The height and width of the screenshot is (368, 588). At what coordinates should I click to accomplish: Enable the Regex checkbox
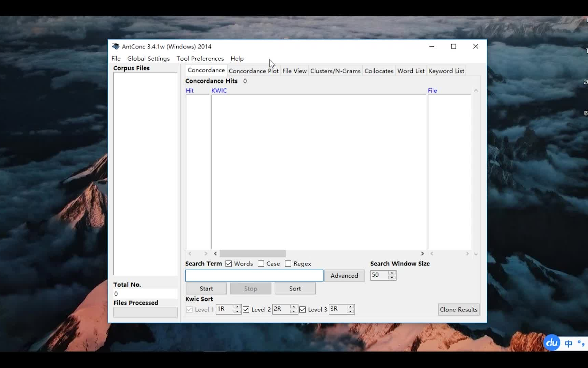pos(288,264)
